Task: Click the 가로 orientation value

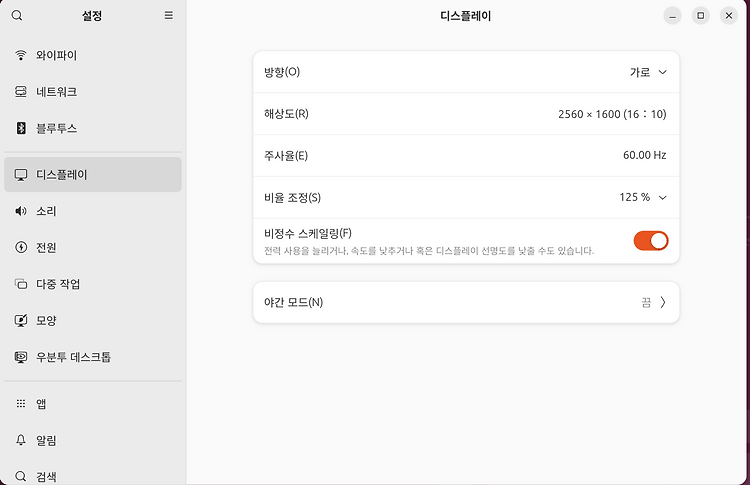Action: 640,72
